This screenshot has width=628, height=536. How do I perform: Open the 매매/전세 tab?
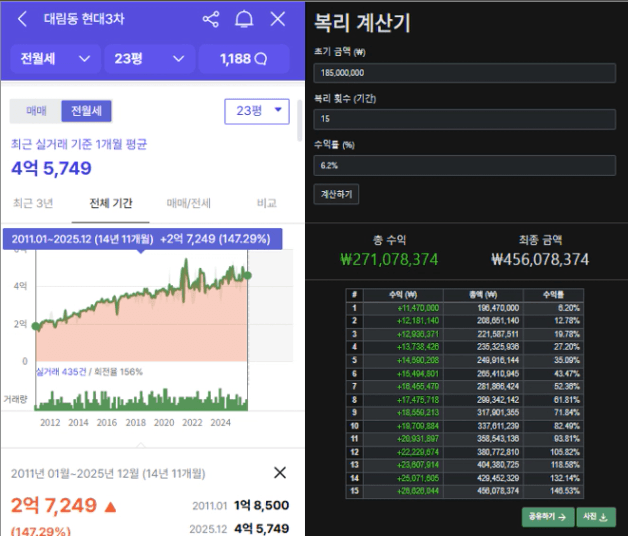coord(187,203)
